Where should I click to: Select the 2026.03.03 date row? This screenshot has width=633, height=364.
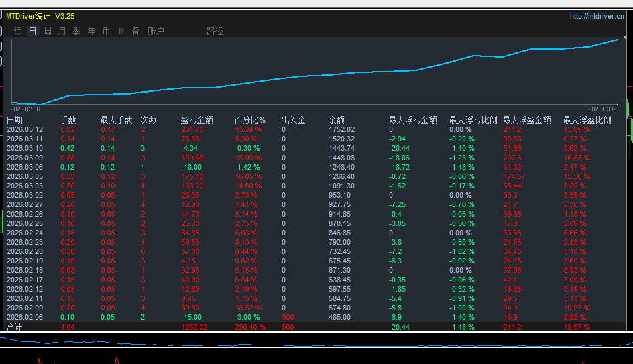click(25, 186)
